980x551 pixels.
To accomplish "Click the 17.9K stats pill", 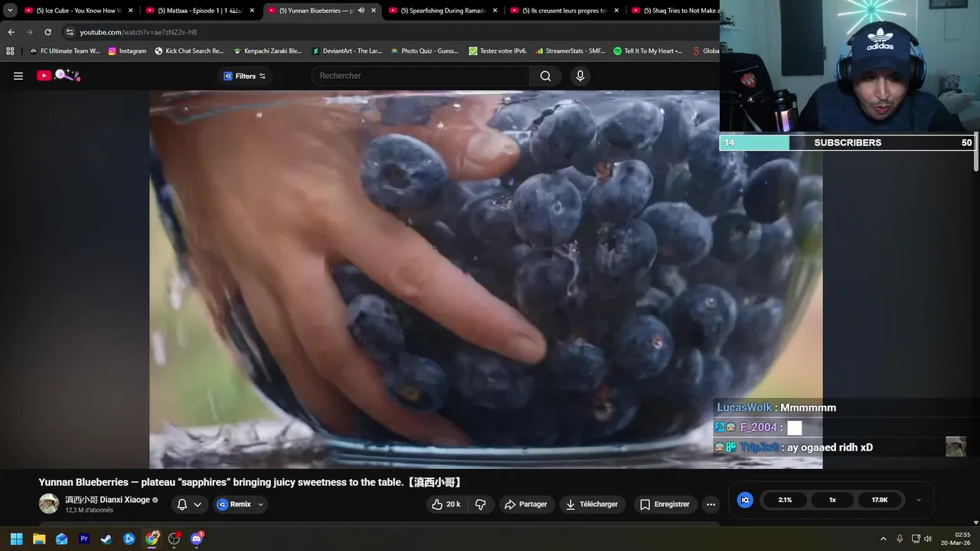I will (880, 500).
